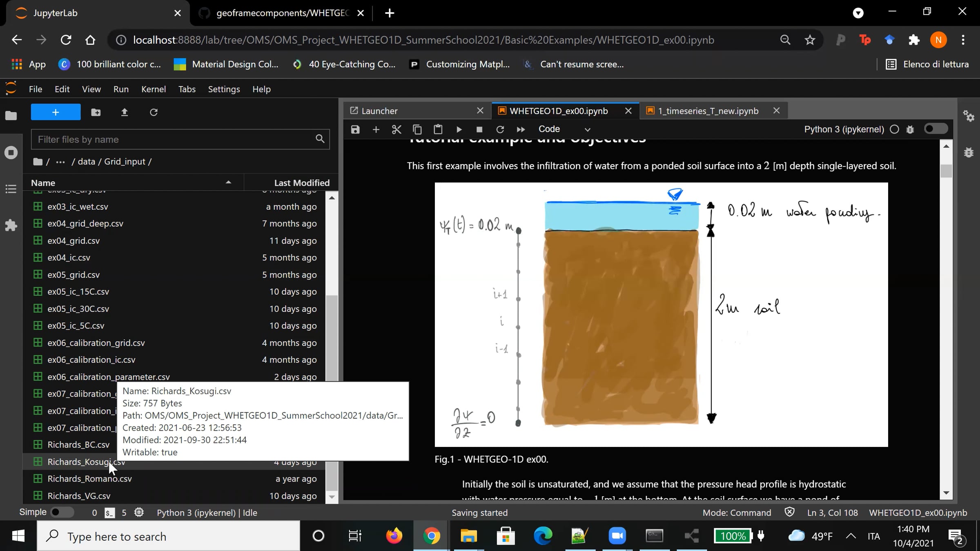This screenshot has width=980, height=551.
Task: Insert a cell below with plus icon
Action: pyautogui.click(x=376, y=129)
